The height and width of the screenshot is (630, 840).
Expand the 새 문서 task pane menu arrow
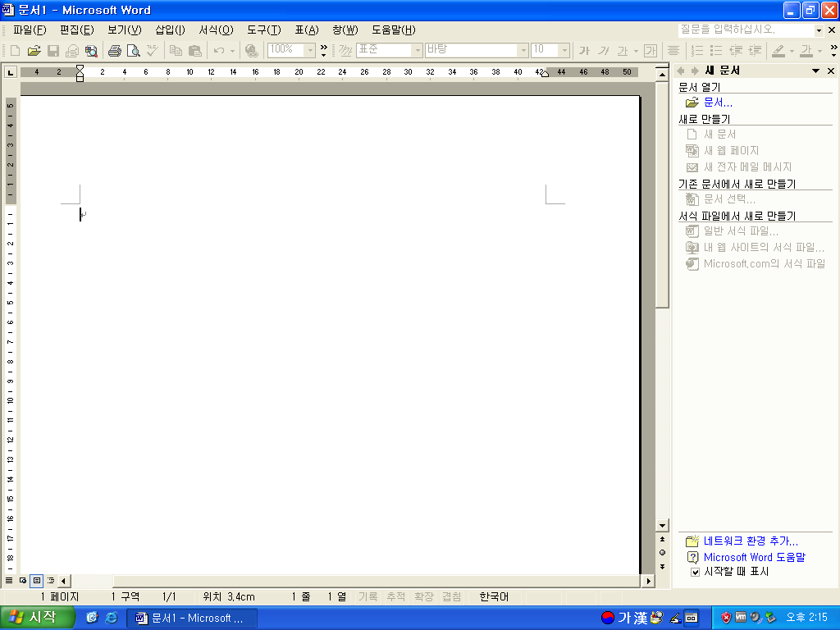815,71
